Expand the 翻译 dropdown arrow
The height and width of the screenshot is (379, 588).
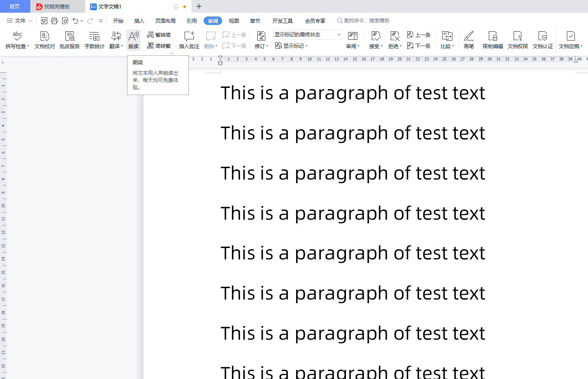(122, 46)
